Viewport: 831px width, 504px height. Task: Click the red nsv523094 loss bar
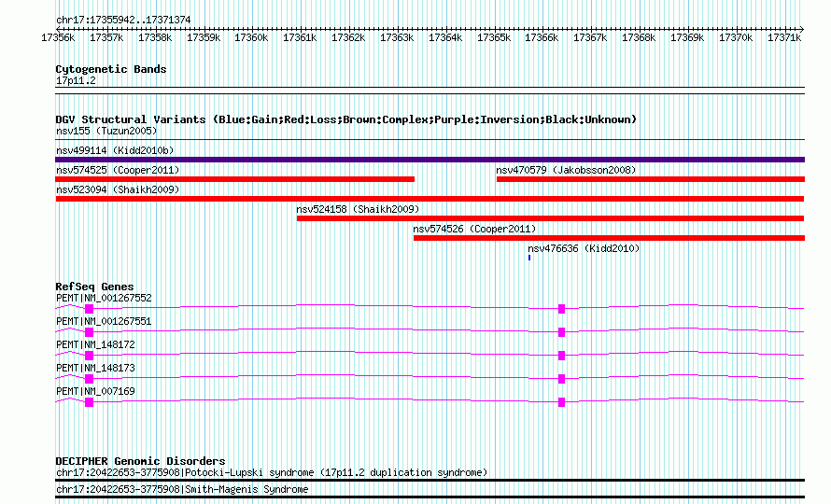[x=430, y=199]
